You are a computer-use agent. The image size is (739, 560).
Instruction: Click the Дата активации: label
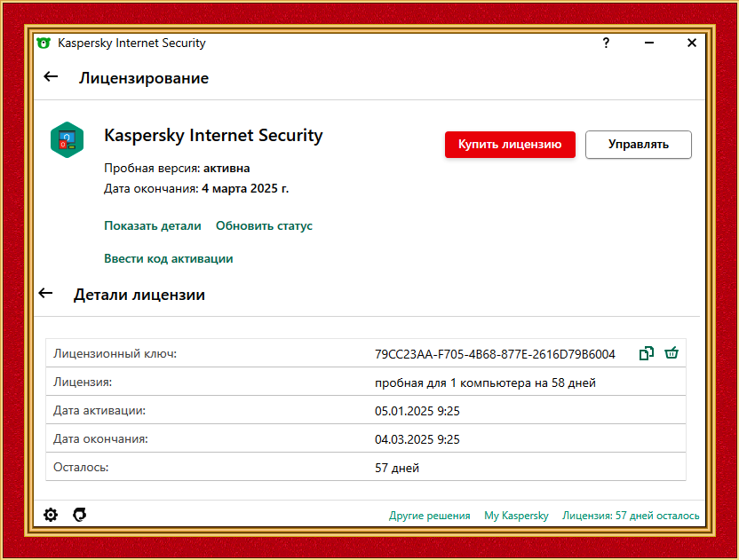pos(99,411)
